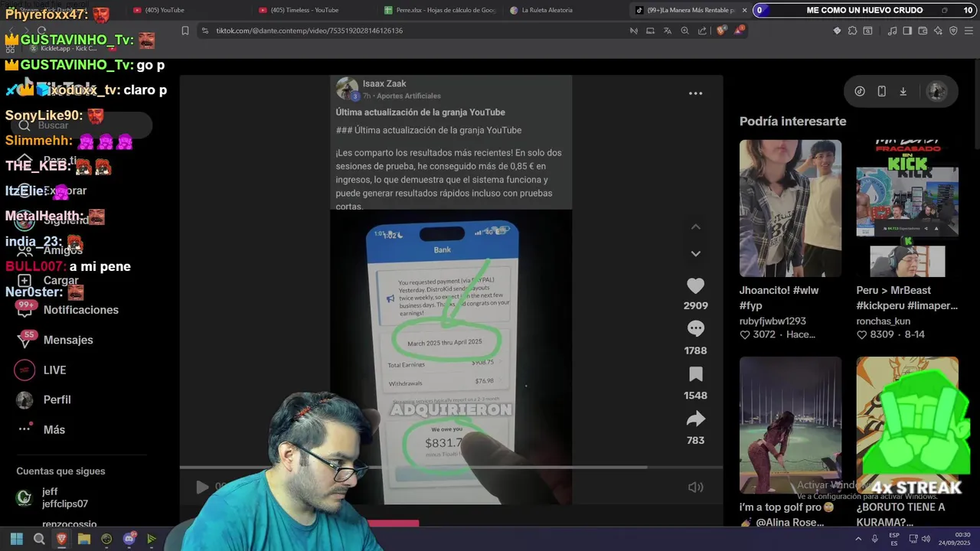Click the TikTok mobile phone icon
Image resolution: width=980 pixels, height=551 pixels.
click(881, 91)
